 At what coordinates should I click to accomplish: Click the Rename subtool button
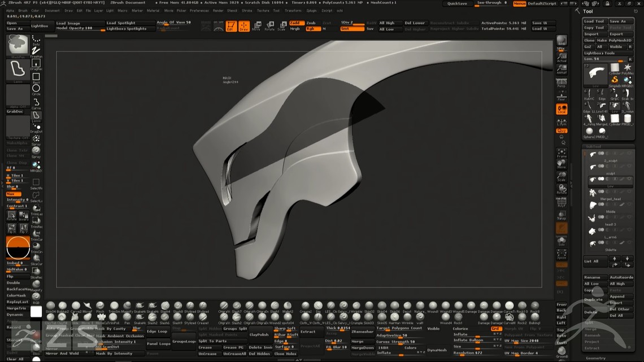(x=595, y=277)
